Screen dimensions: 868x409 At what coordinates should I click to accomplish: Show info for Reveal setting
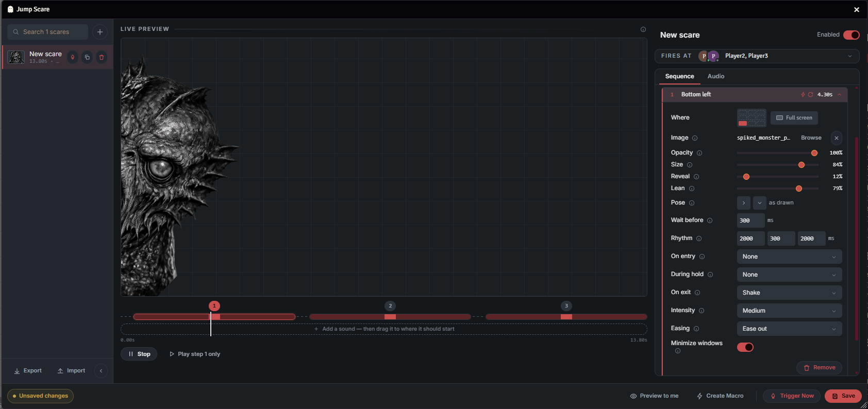tap(696, 177)
